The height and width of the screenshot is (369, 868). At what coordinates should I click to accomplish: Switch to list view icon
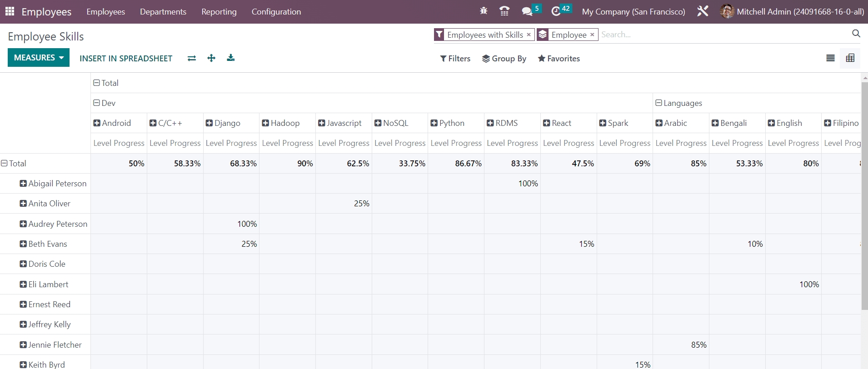pos(830,58)
